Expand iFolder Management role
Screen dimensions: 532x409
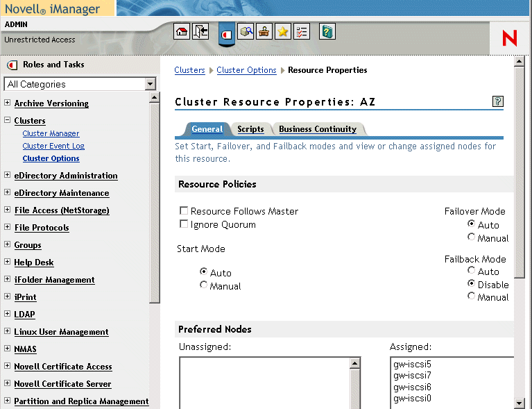coord(7,278)
